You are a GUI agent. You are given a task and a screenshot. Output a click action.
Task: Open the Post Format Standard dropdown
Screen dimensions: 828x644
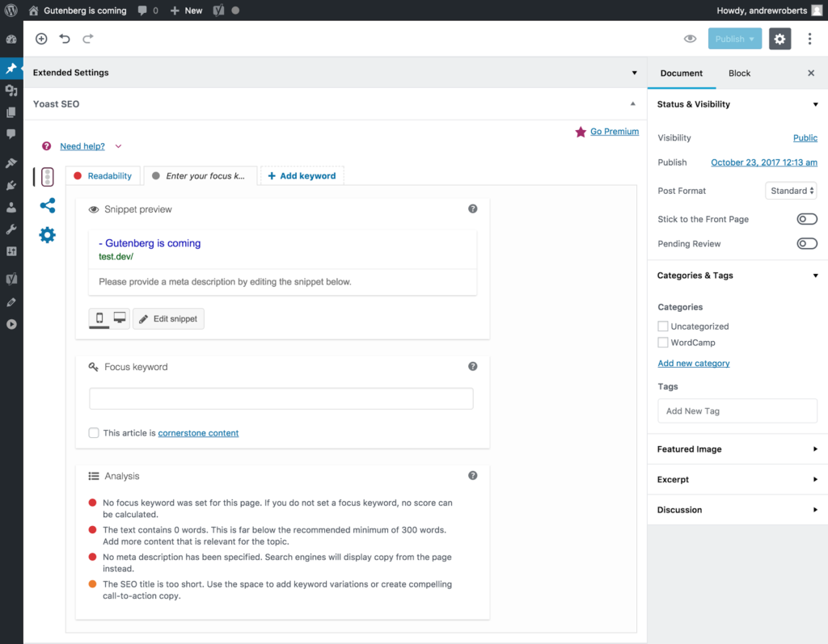791,191
